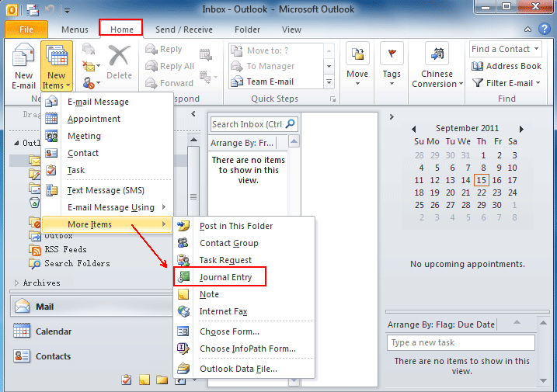Switch to the Mail navigation view
The width and height of the screenshot is (557, 392).
(92, 307)
